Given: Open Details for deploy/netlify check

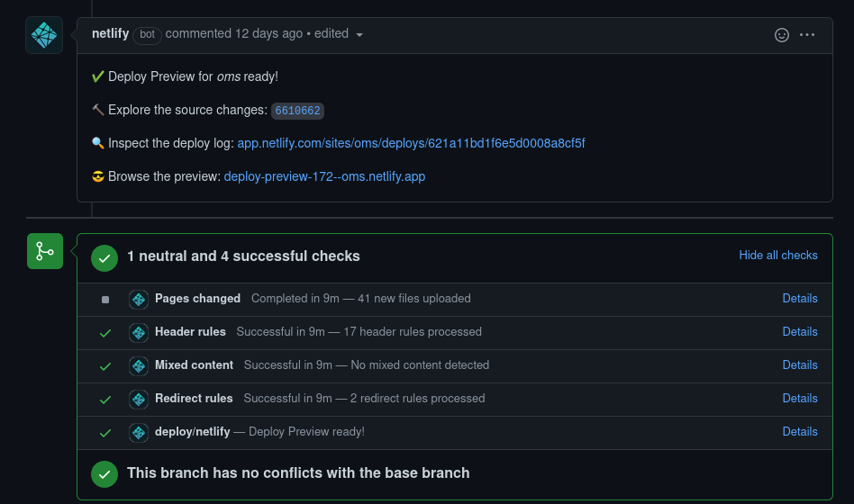Looking at the screenshot, I should pyautogui.click(x=800, y=431).
